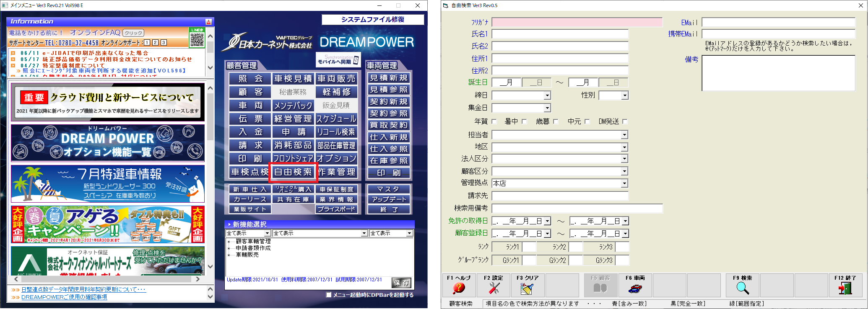
Task: Click the LINE QR code icon
Action: pyautogui.click(x=197, y=37)
